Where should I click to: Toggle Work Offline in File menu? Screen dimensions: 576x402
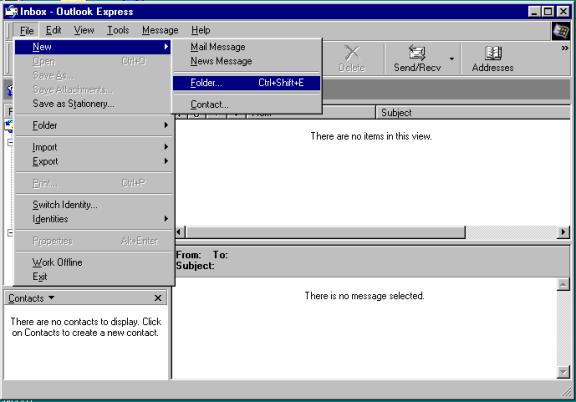[93, 262]
